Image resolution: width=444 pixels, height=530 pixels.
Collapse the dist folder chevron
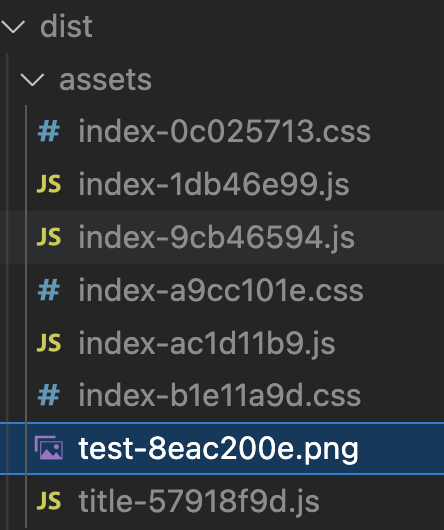pos(13,27)
